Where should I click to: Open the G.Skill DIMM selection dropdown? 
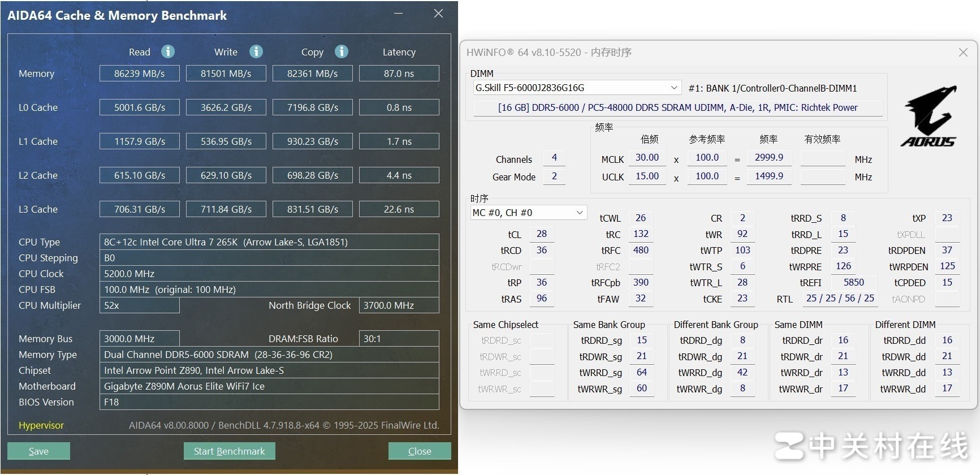tap(577, 88)
